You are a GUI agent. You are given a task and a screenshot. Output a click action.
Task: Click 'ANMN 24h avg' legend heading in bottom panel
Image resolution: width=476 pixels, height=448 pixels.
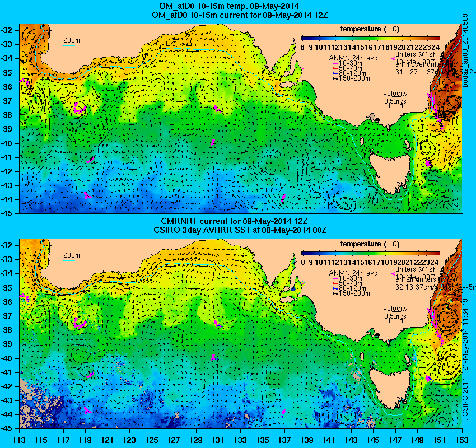[x=353, y=273]
